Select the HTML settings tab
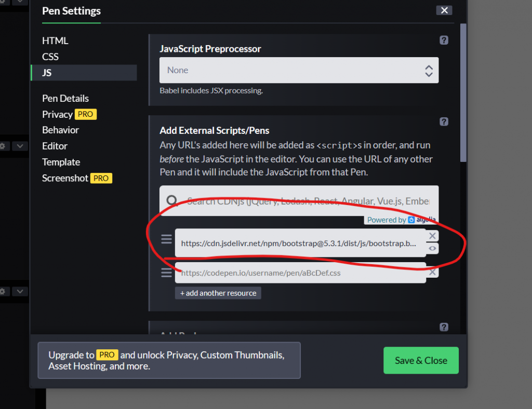The width and height of the screenshot is (532, 409). (x=55, y=40)
